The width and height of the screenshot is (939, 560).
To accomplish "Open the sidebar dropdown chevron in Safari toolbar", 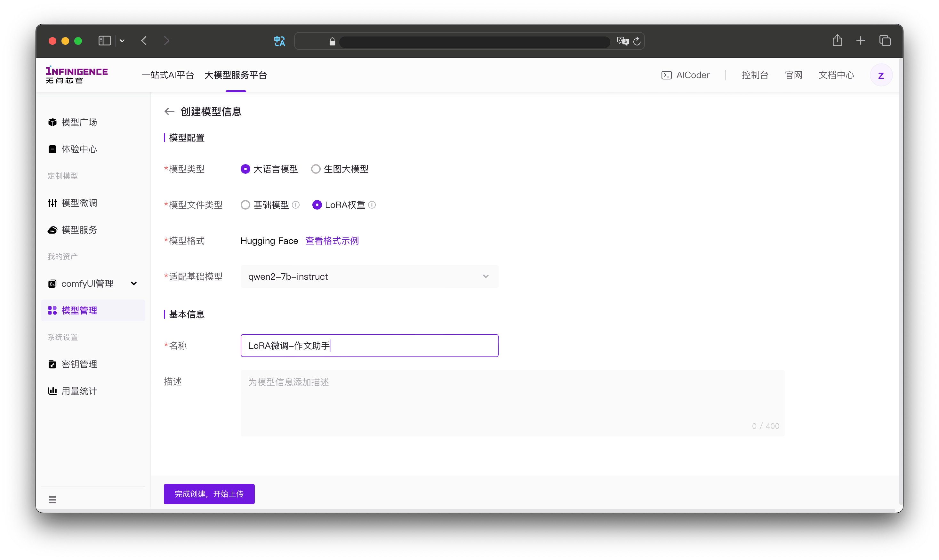I will 122,41.
